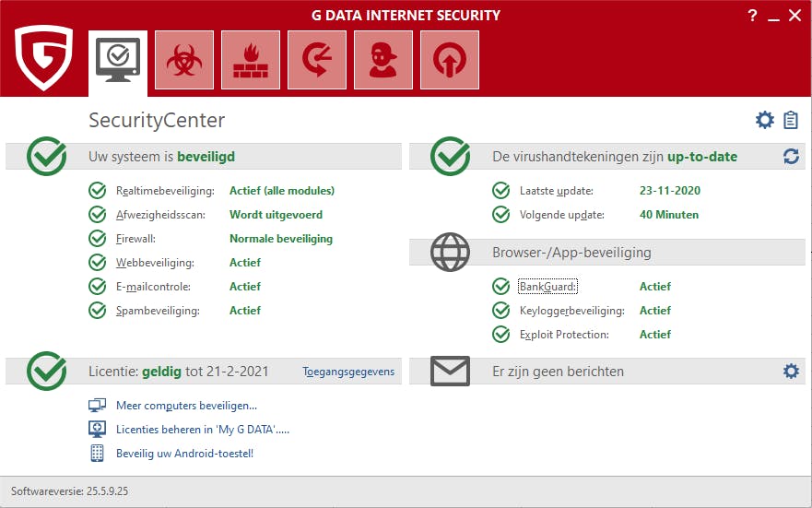Click the 'SecurityCenter' heading
812x508 pixels.
tap(157, 120)
